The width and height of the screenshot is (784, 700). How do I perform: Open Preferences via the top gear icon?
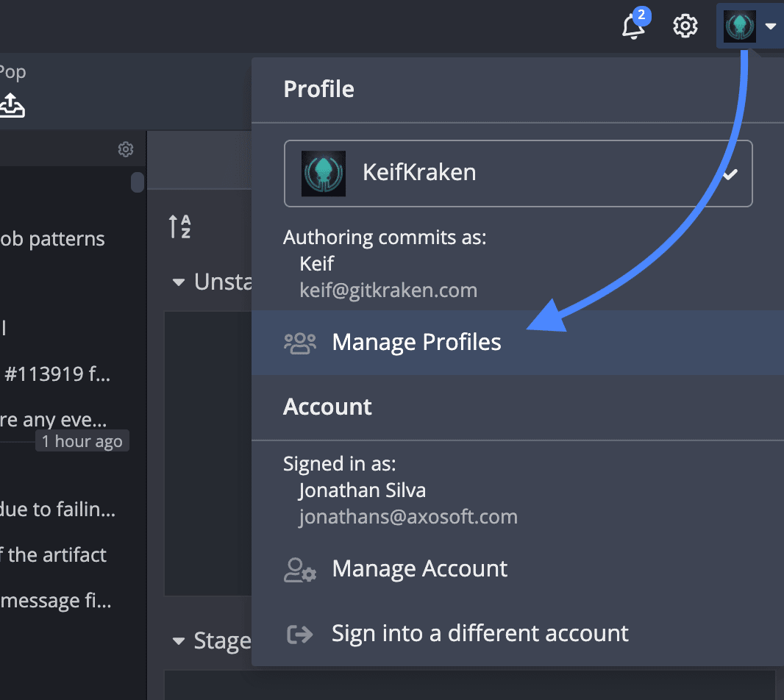coord(685,26)
